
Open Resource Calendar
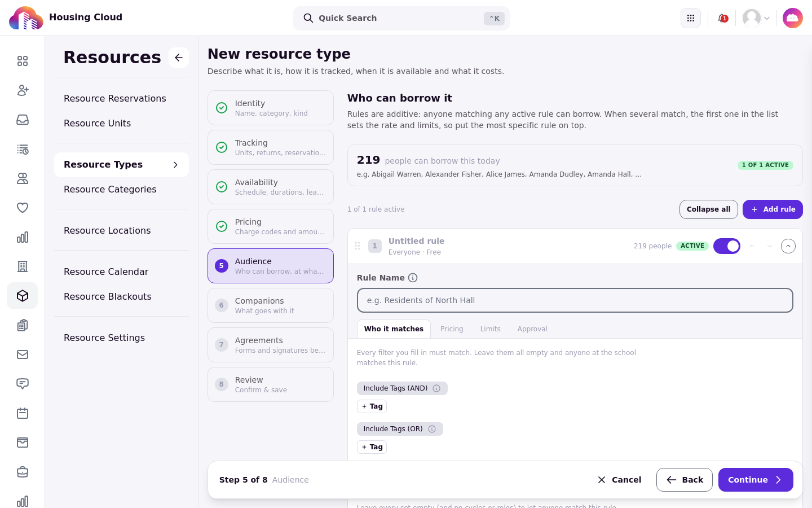tap(121, 272)
